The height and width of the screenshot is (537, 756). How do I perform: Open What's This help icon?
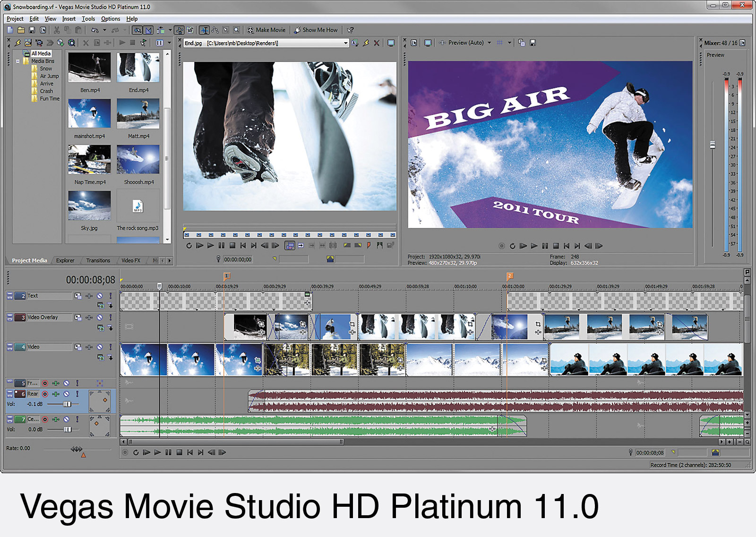point(351,30)
